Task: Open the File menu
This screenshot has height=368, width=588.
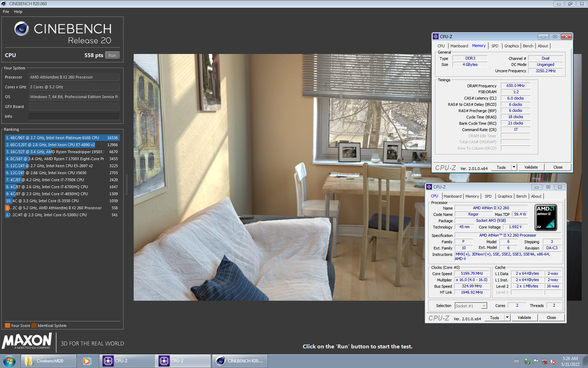Action: pyautogui.click(x=6, y=12)
